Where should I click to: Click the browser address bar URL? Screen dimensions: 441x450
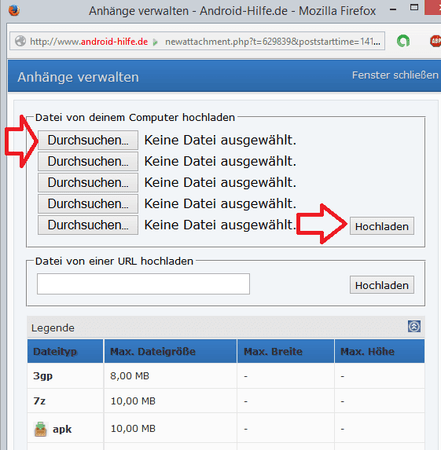click(x=197, y=41)
